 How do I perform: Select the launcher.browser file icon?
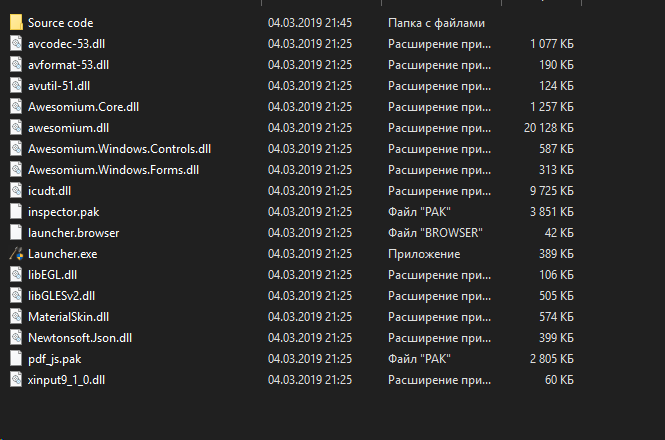16,233
